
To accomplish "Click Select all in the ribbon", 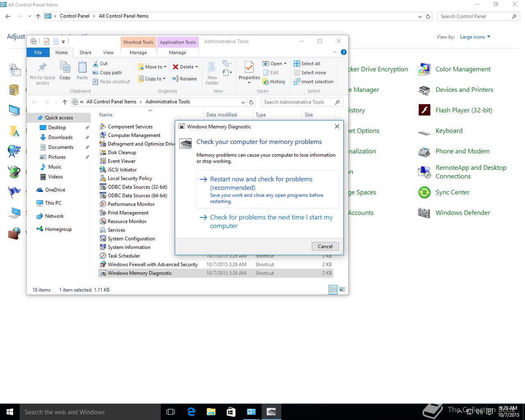I will point(307,64).
